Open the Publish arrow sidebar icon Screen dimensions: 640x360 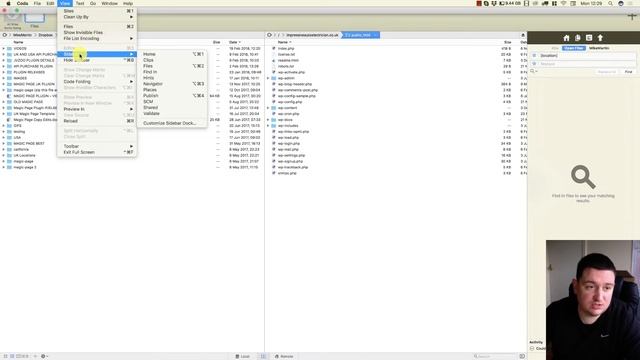click(600, 38)
